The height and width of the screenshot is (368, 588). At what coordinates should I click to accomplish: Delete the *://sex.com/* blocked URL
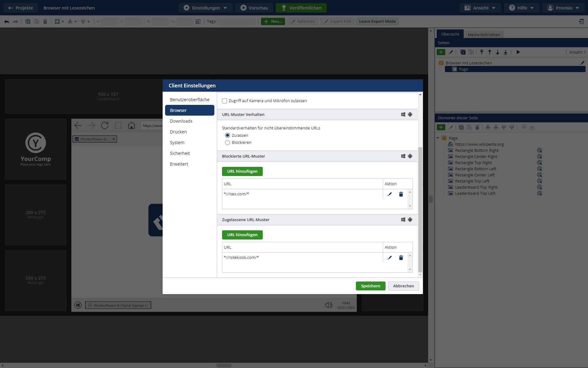coord(401,194)
